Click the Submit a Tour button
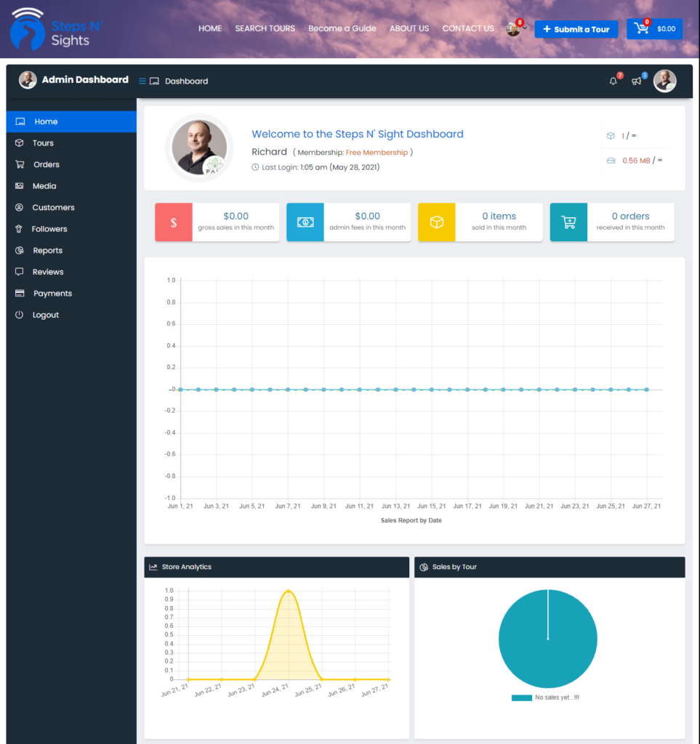This screenshot has width=700, height=744. 576,29
